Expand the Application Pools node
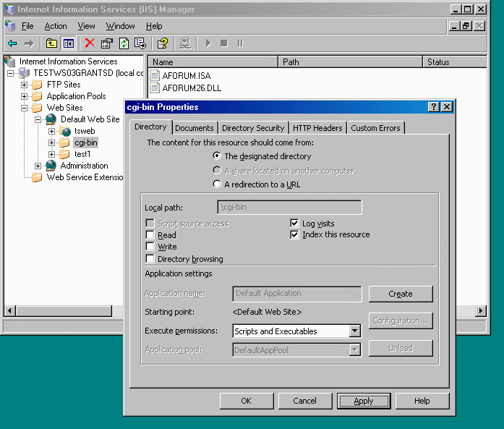This screenshot has height=429, width=504. tap(24, 96)
